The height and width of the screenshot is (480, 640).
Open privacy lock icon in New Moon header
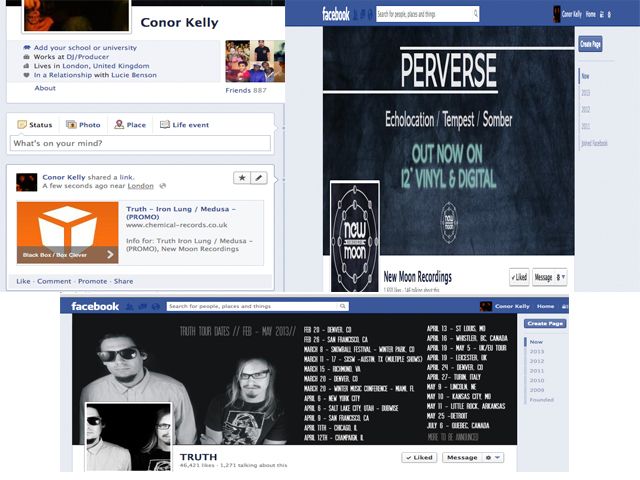[x=601, y=14]
